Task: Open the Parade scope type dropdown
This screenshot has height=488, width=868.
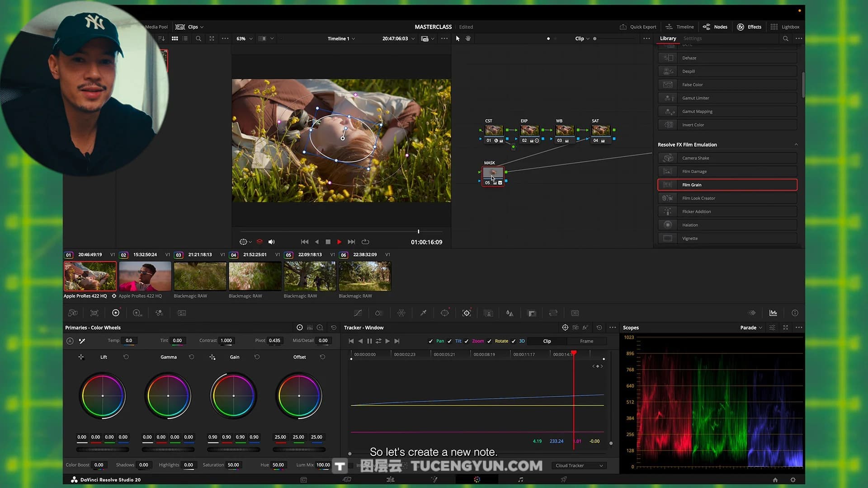Action: point(751,328)
